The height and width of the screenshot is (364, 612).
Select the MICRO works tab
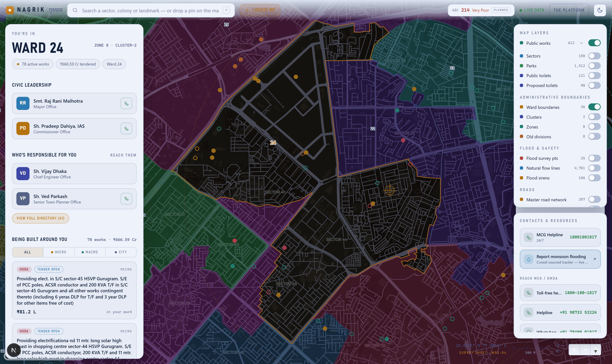(x=59, y=252)
